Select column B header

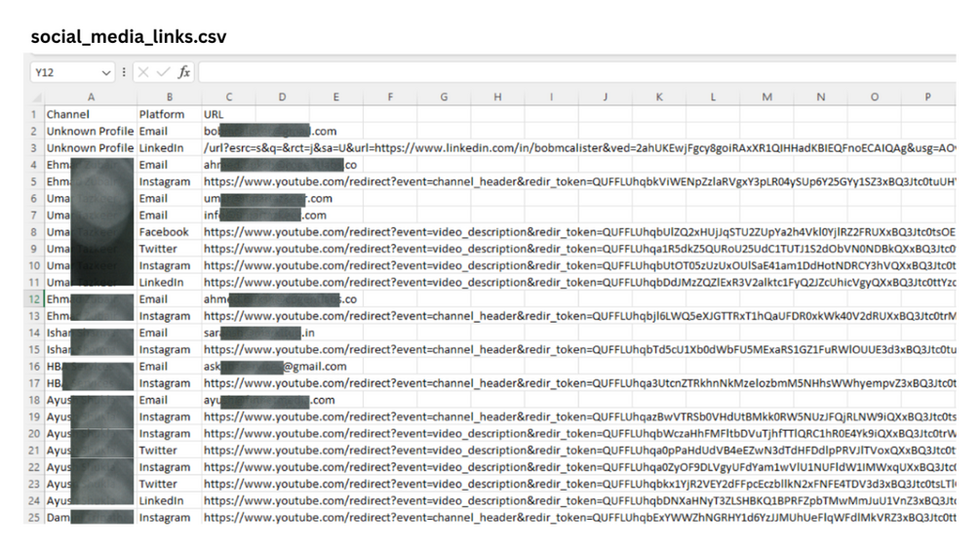coord(170,97)
